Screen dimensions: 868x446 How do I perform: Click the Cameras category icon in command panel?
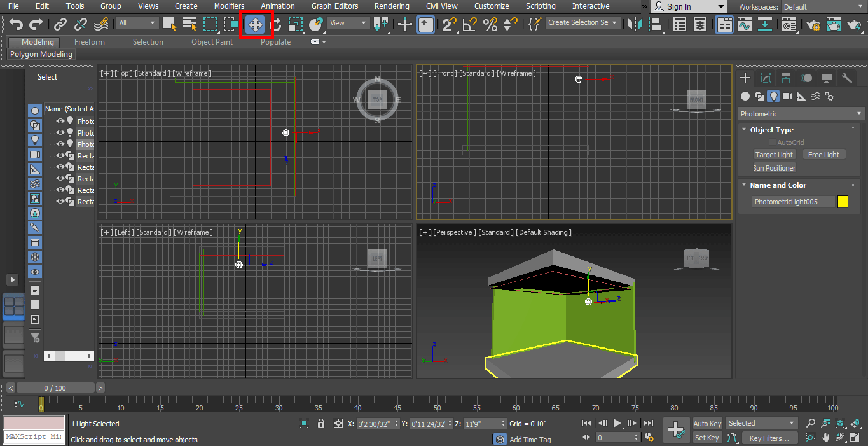pos(787,96)
